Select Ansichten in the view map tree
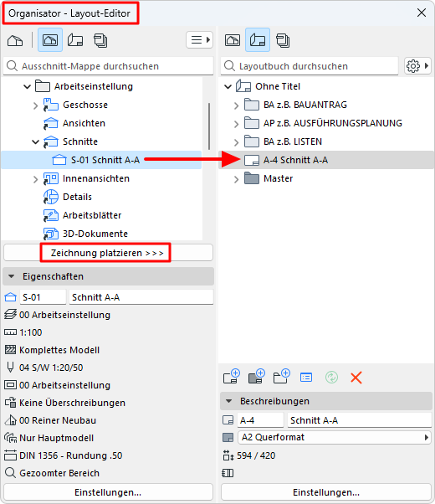The image size is (435, 504). pyautogui.click(x=84, y=123)
